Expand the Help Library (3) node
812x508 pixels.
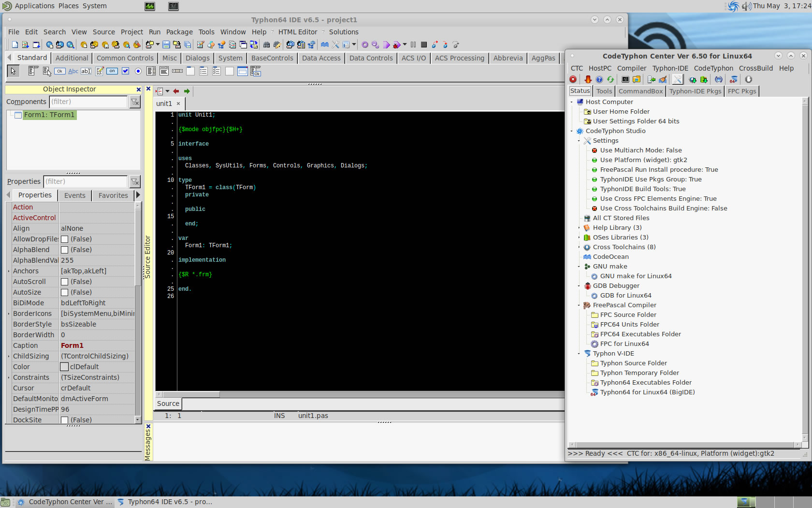click(579, 228)
